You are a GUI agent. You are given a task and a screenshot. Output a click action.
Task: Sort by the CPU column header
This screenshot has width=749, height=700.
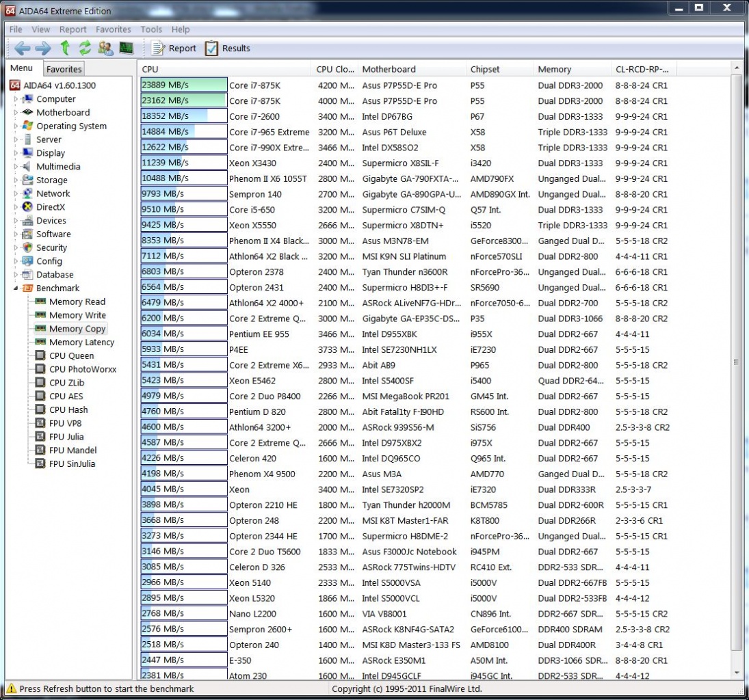pyautogui.click(x=225, y=69)
